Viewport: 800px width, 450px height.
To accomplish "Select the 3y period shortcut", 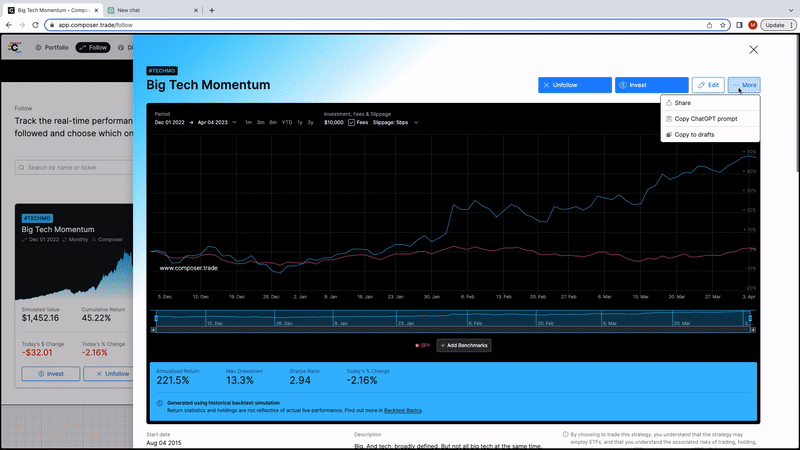I will pos(310,122).
